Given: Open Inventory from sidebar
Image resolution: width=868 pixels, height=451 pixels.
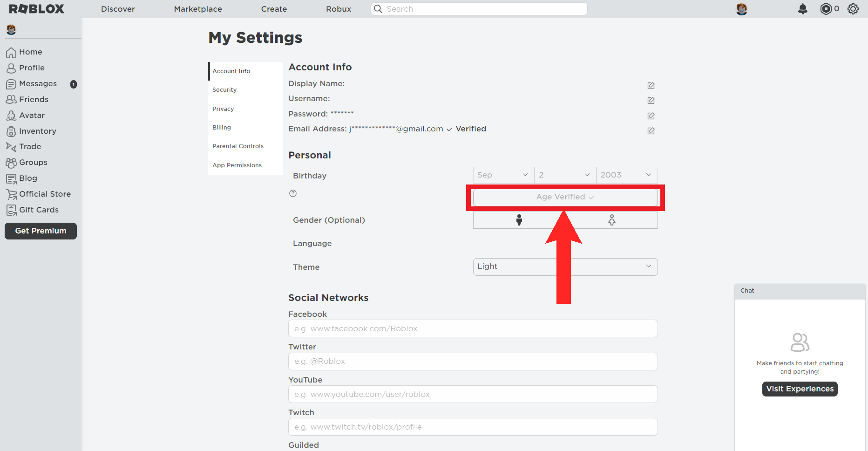Looking at the screenshot, I should (31, 131).
